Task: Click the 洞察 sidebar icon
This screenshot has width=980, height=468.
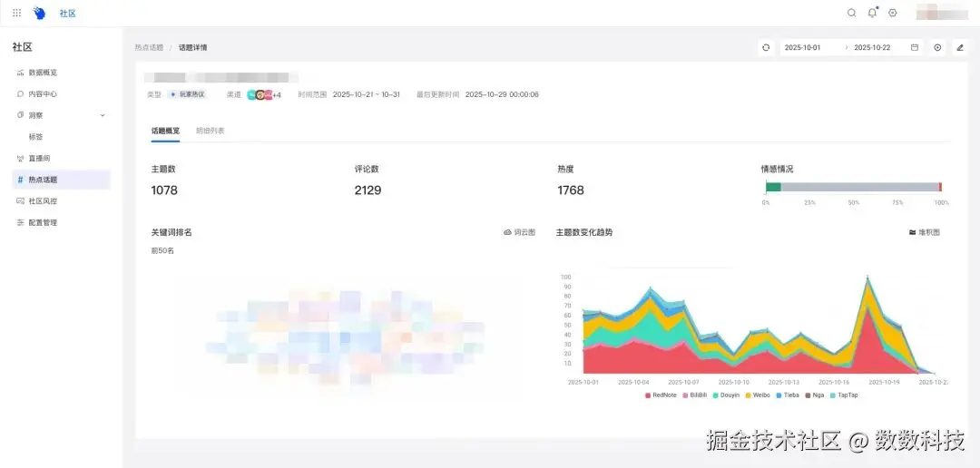Action: [20, 115]
